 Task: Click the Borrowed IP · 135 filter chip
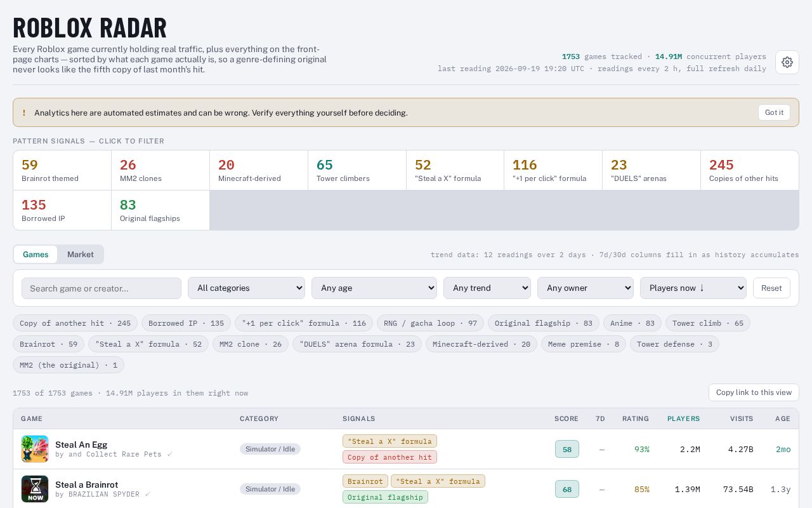(x=186, y=323)
